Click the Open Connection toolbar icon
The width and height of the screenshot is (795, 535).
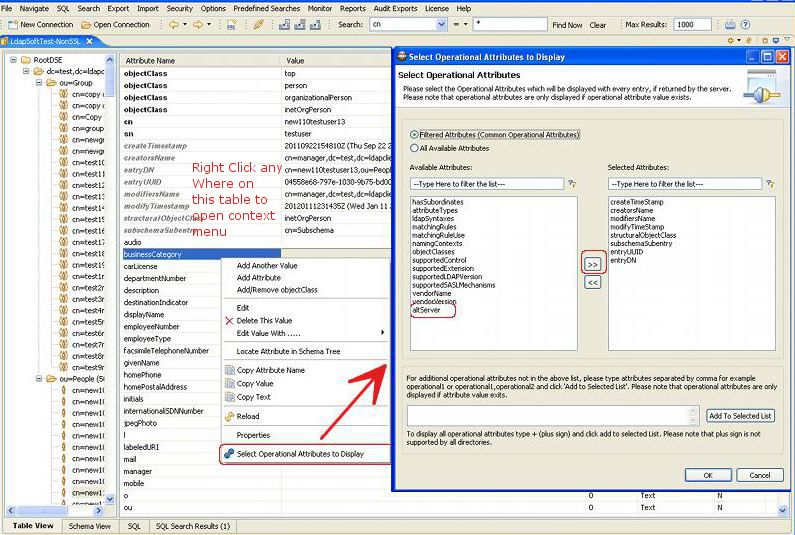tap(86, 24)
